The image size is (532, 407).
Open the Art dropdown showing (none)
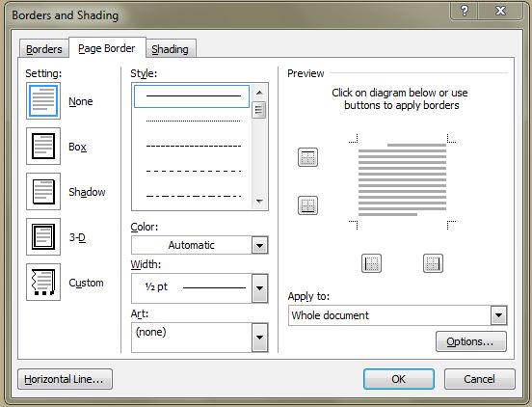199,338
